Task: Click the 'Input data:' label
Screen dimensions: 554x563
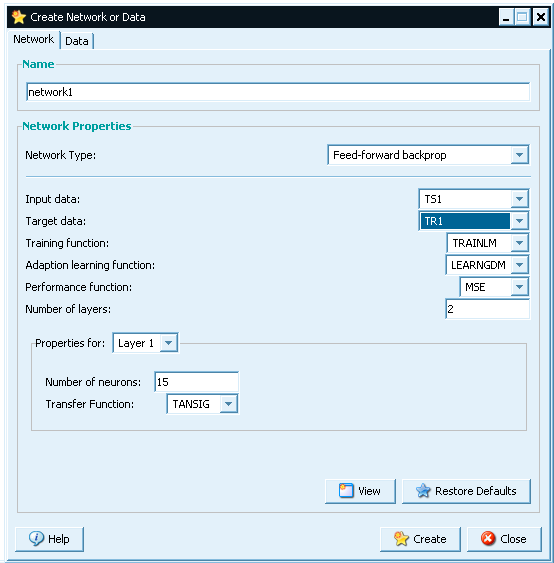Action: (x=52, y=199)
